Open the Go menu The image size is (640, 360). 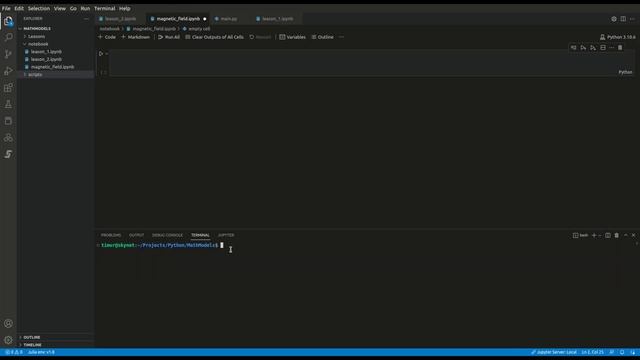click(73, 8)
